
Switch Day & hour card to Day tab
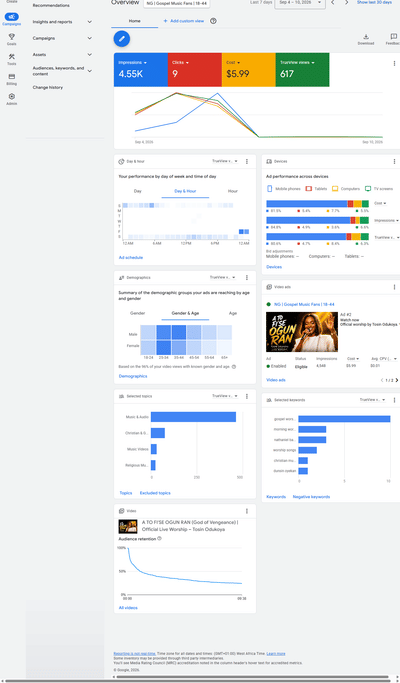click(138, 191)
